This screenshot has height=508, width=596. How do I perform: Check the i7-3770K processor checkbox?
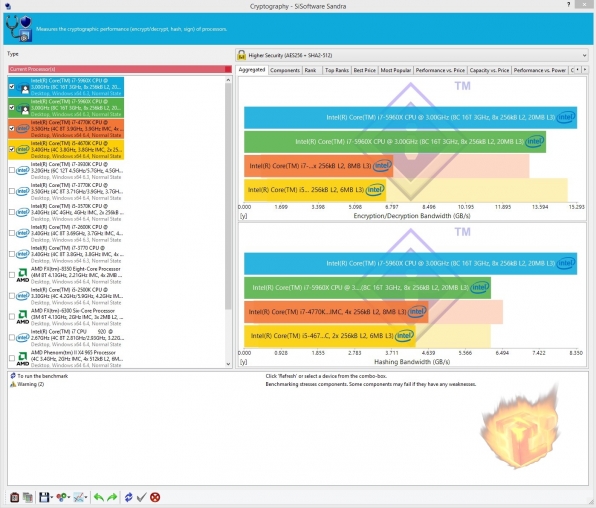pyautogui.click(x=12, y=191)
